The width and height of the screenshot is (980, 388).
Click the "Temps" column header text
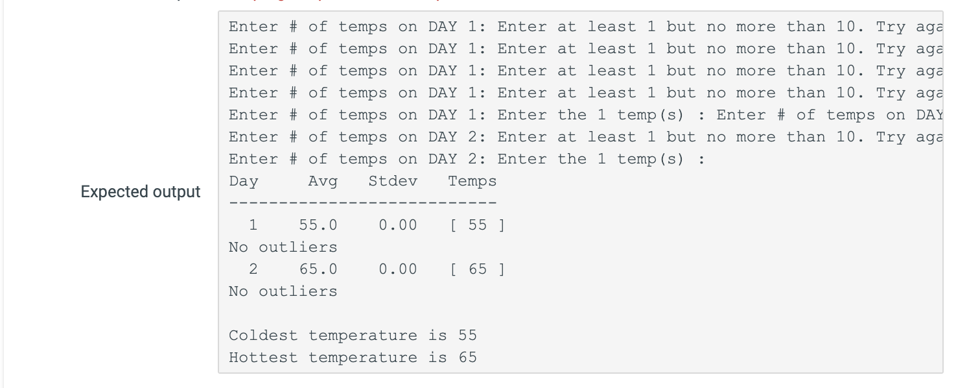[472, 181]
